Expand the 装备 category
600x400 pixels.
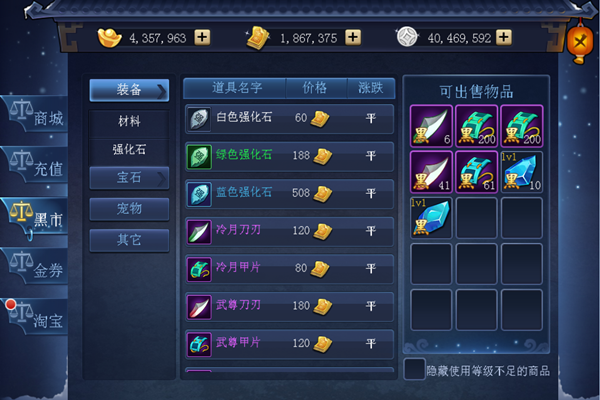coord(129,90)
